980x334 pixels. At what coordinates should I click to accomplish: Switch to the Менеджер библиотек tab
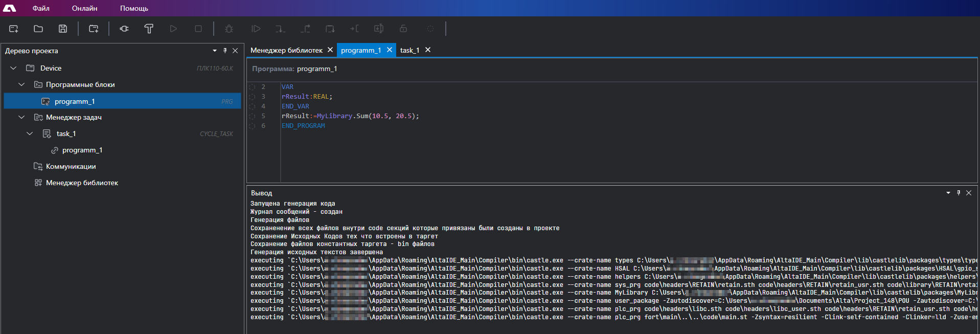286,50
